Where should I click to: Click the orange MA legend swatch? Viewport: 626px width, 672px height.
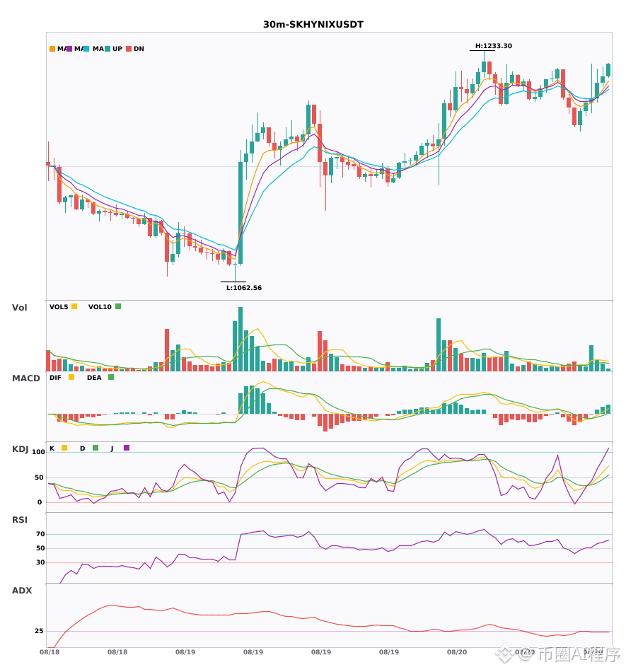click(52, 49)
